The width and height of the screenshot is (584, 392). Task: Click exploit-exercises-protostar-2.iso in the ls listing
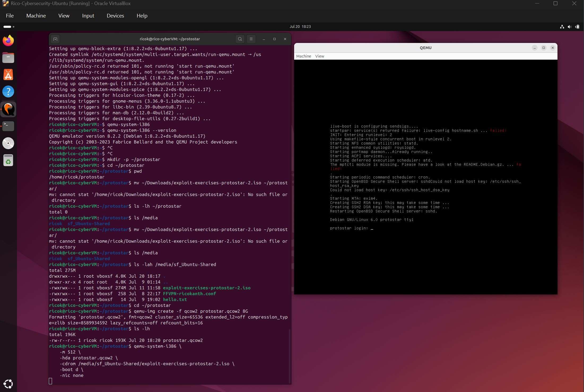pos(207,288)
